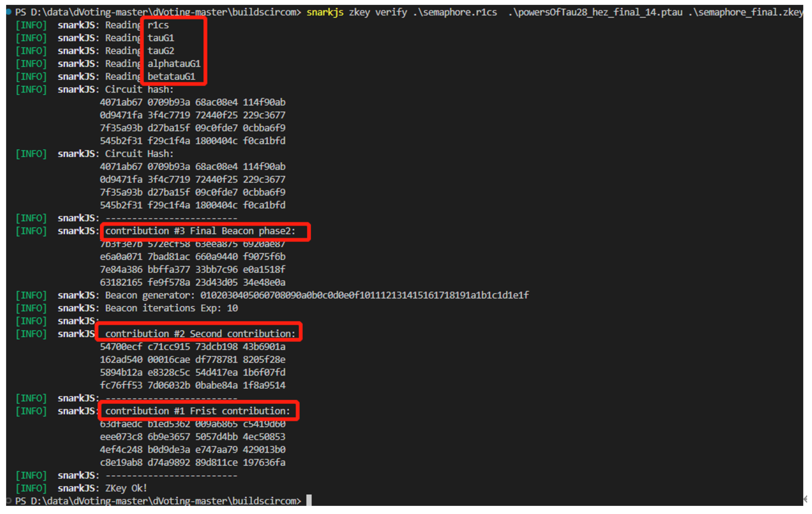Click 'contribution #2 Second contribution:' line
The width and height of the screenshot is (812, 514).
(200, 334)
